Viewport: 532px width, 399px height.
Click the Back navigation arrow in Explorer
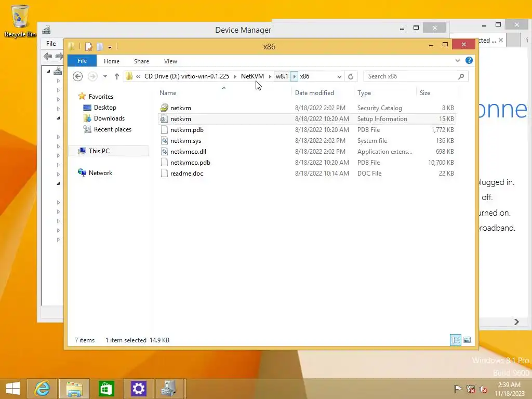coord(78,76)
